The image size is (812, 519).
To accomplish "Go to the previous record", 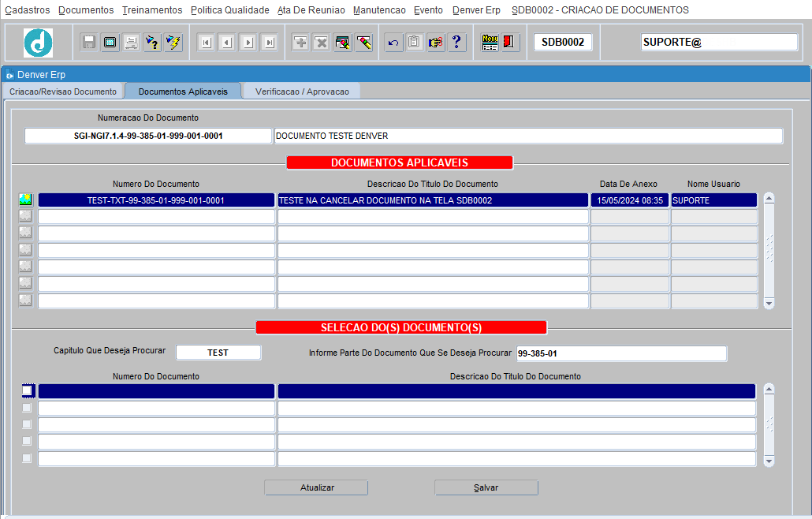I will [227, 43].
